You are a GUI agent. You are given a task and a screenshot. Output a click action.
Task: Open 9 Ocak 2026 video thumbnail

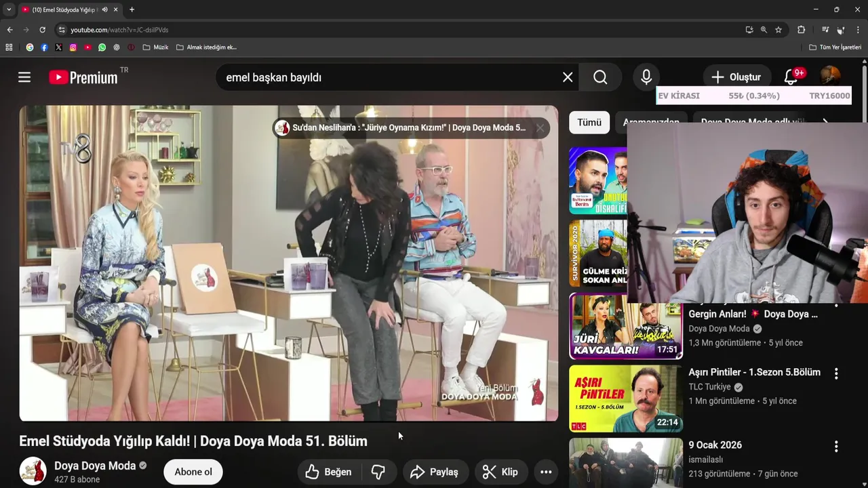point(626,463)
